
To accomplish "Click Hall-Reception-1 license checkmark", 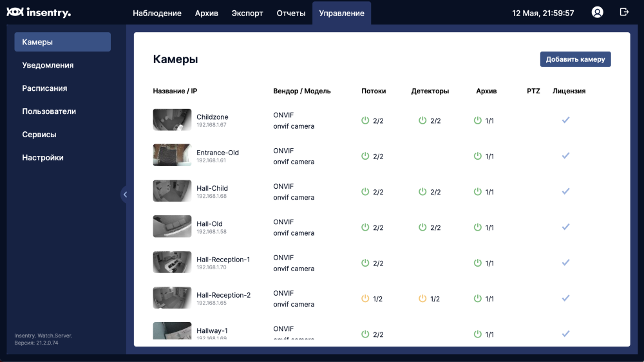I will coord(565,263).
